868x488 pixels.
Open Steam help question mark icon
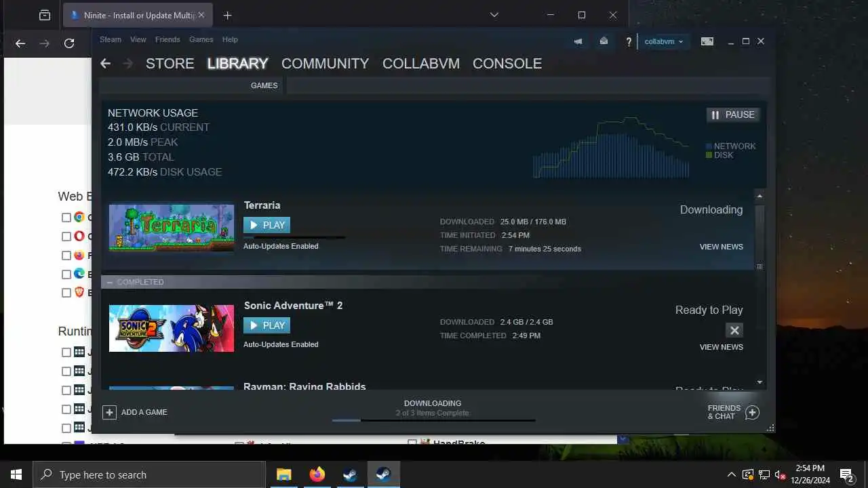pyautogui.click(x=629, y=42)
